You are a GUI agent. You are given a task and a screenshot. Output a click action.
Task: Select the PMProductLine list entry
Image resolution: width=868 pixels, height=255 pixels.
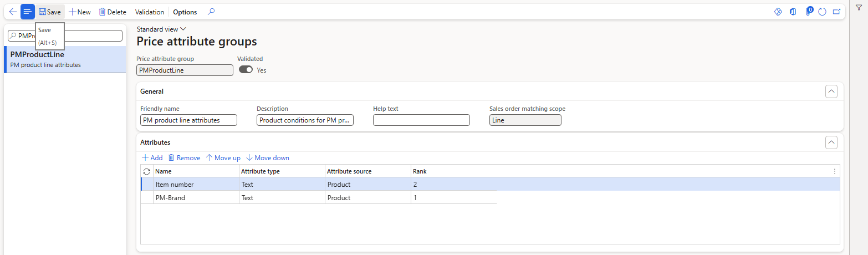click(x=65, y=59)
